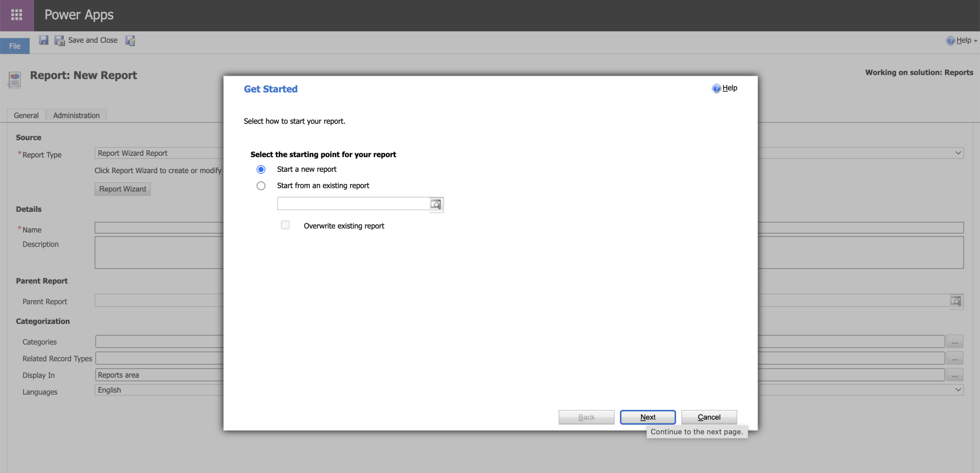
Task: Choose Start from an existing report
Action: click(261, 186)
